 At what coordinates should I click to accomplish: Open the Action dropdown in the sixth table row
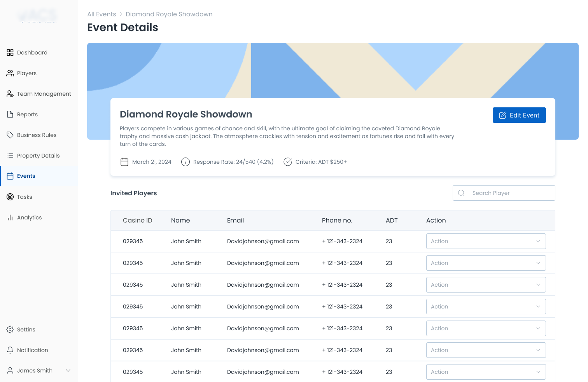[486, 350]
